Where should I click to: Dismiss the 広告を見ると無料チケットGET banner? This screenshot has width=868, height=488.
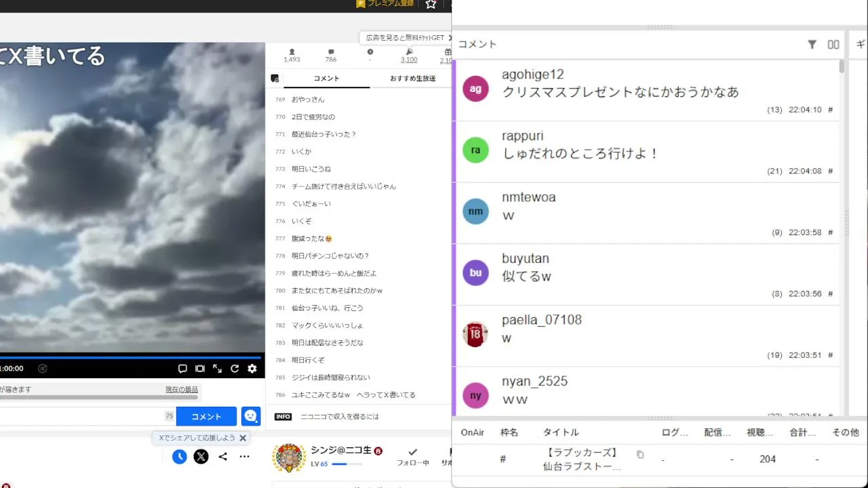pos(449,38)
